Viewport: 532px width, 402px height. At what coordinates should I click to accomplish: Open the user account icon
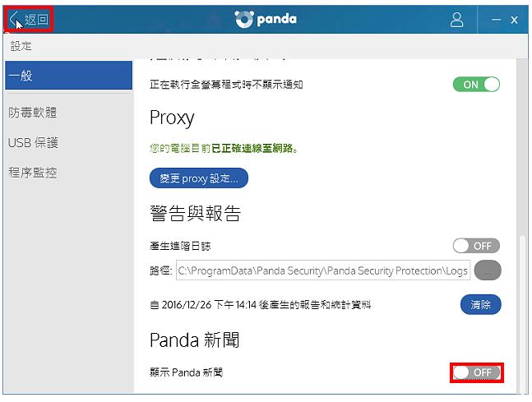click(x=456, y=20)
